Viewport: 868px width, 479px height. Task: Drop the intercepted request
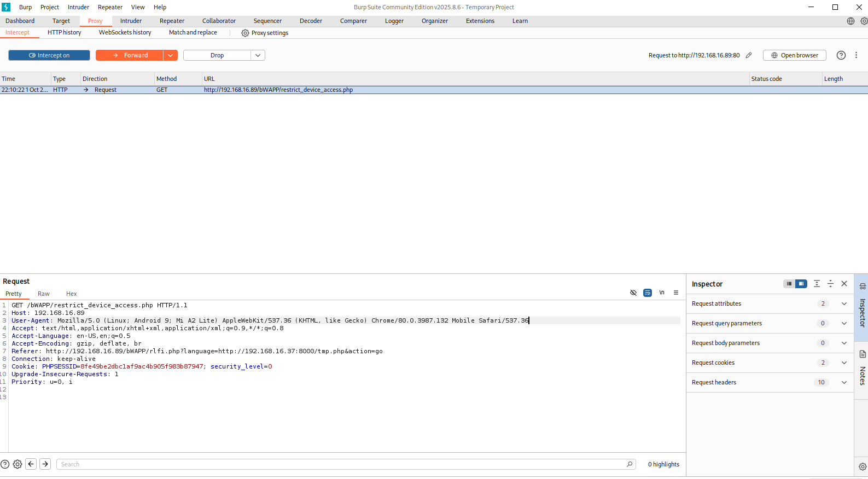217,55
